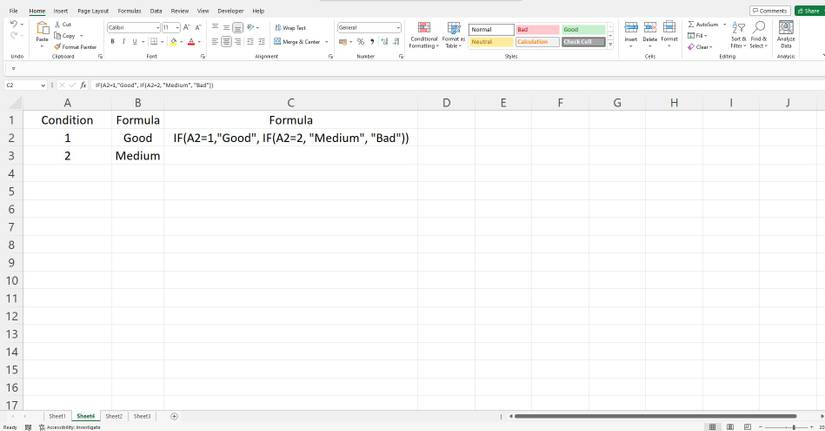
Task: Toggle Wrap Text option
Action: coord(290,28)
